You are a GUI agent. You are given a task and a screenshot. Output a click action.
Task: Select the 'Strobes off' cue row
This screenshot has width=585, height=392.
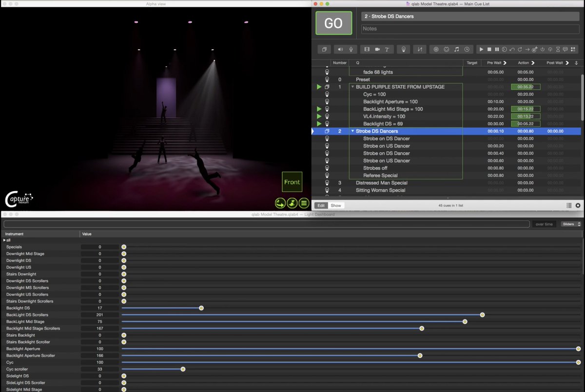[x=447, y=168]
